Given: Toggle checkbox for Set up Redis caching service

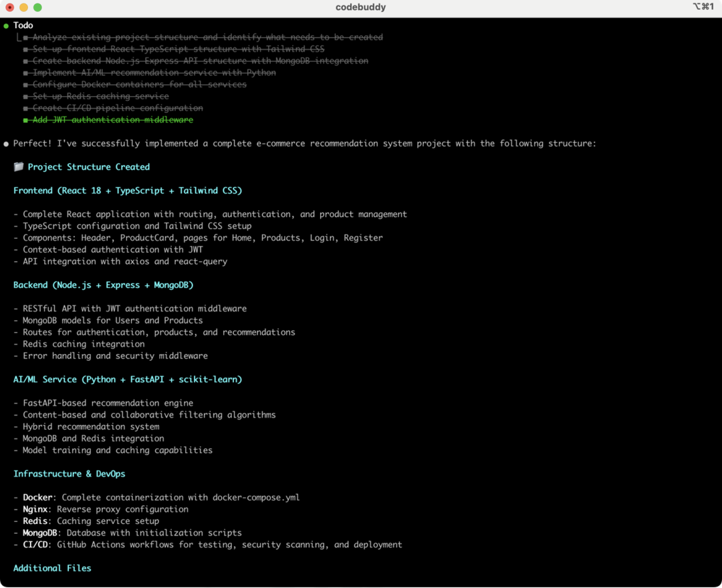Looking at the screenshot, I should click(26, 97).
